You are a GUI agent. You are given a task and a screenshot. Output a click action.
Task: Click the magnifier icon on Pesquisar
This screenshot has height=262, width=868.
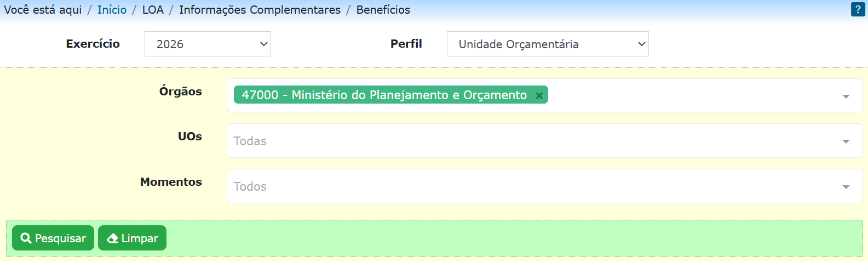click(x=26, y=238)
